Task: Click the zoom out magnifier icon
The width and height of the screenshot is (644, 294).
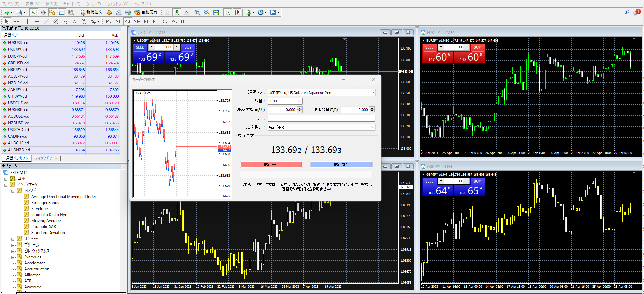Action: coord(207,12)
